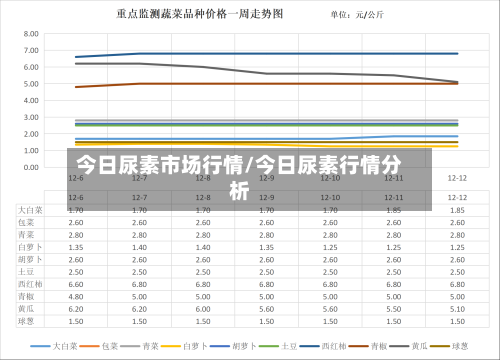Select the 土豆 row header in table

tap(26, 272)
